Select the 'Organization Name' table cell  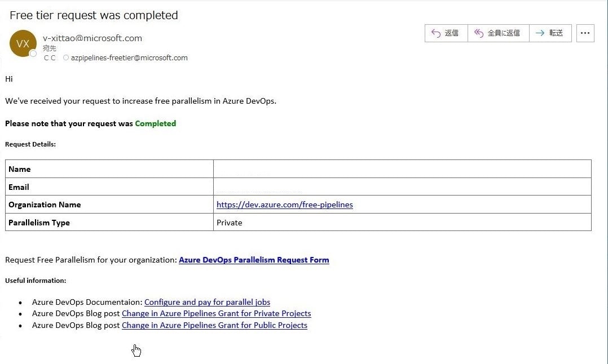pos(109,205)
